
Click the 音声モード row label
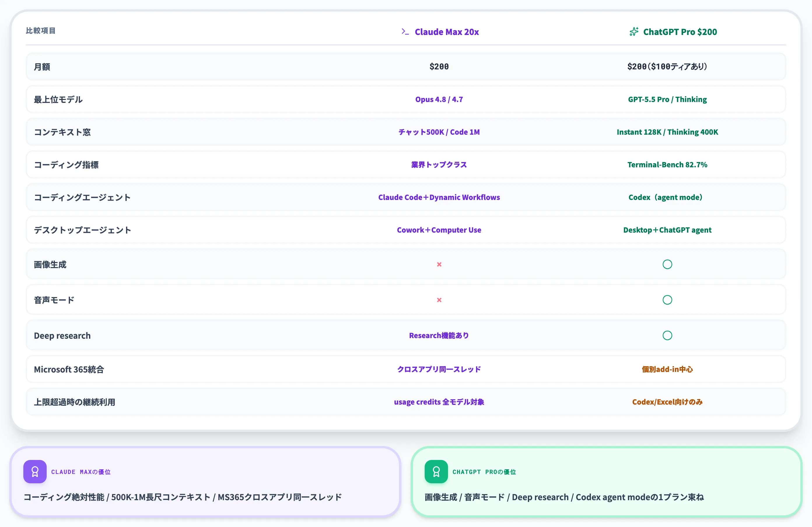point(54,300)
